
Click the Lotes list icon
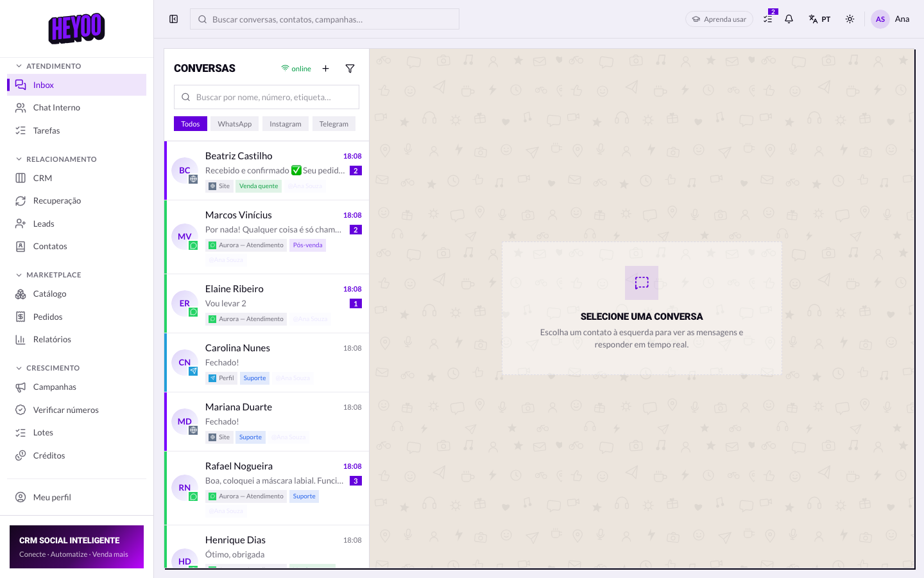tap(21, 432)
